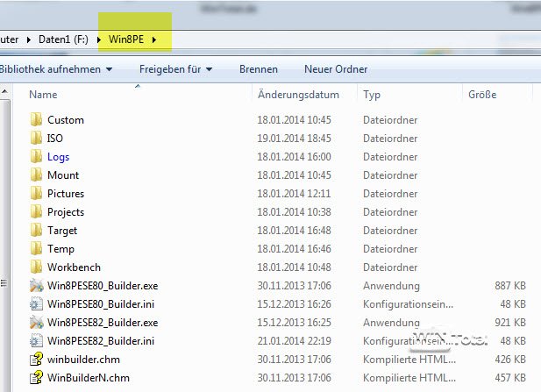This screenshot has height=392, width=541.
Task: Sort by the Typ column header
Action: [372, 95]
